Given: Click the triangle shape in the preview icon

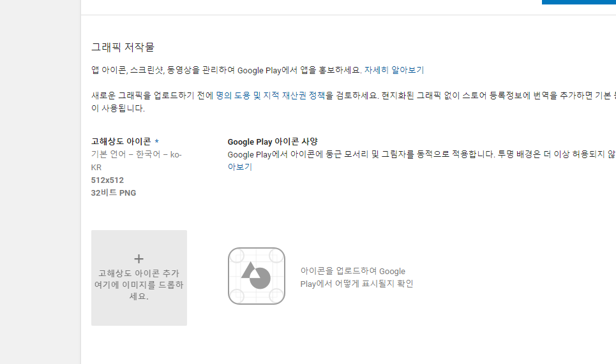Looking at the screenshot, I should tap(250, 270).
